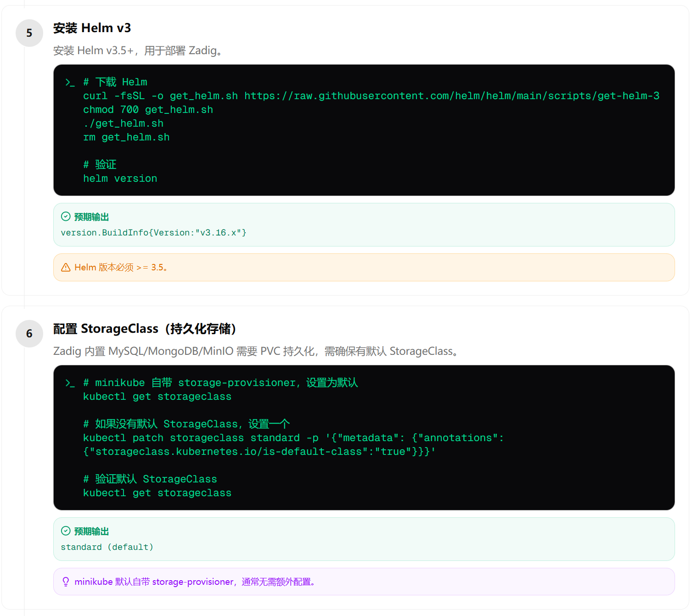Click the curl -fsSL get_helm.sh command line
The width and height of the screenshot is (698, 616).
(x=371, y=96)
